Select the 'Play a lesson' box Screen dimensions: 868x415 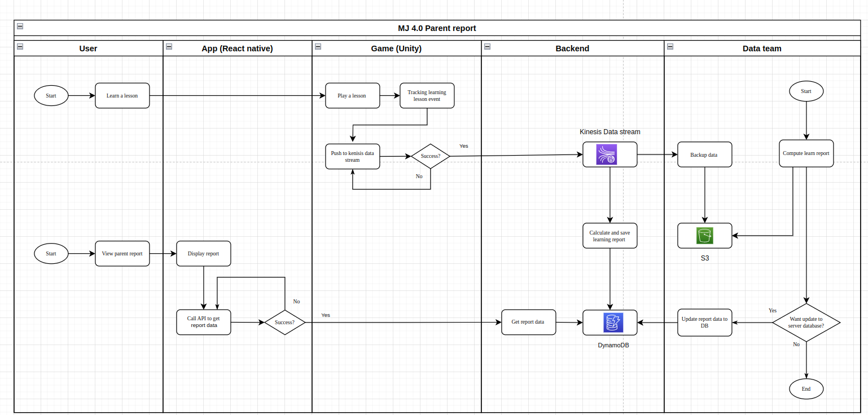pos(353,96)
